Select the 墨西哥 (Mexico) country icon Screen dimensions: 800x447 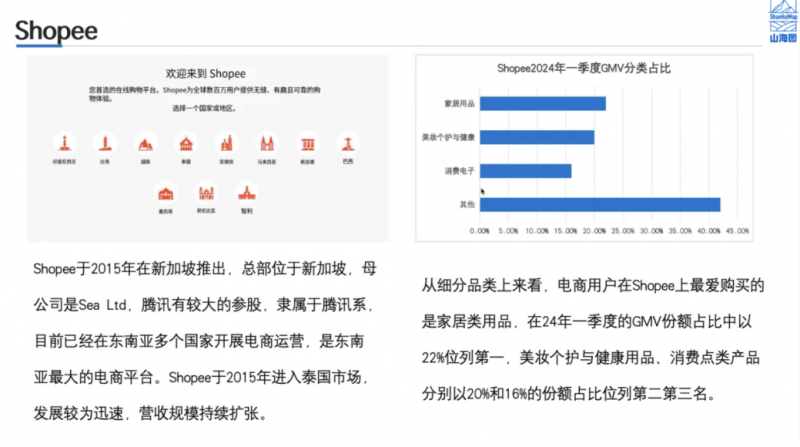165,193
